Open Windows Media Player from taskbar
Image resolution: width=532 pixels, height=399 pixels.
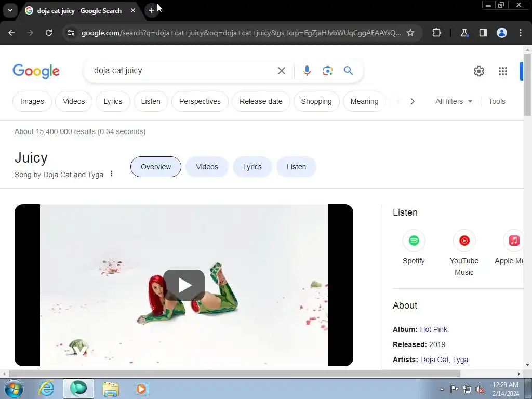[x=141, y=389]
